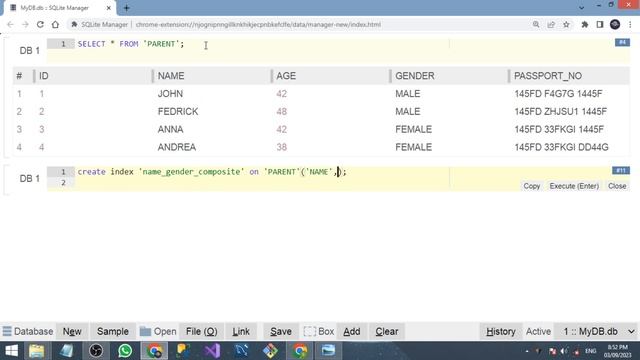Select the JOHN name cell
This screenshot has height=360, width=640.
[x=170, y=94]
